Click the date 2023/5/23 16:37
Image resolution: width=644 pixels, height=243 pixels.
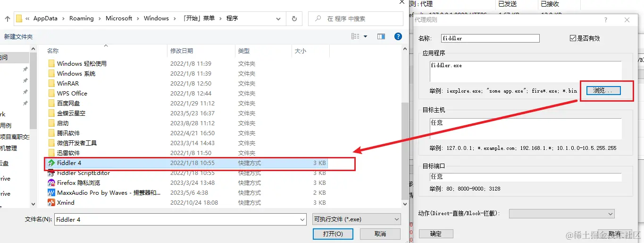click(192, 113)
